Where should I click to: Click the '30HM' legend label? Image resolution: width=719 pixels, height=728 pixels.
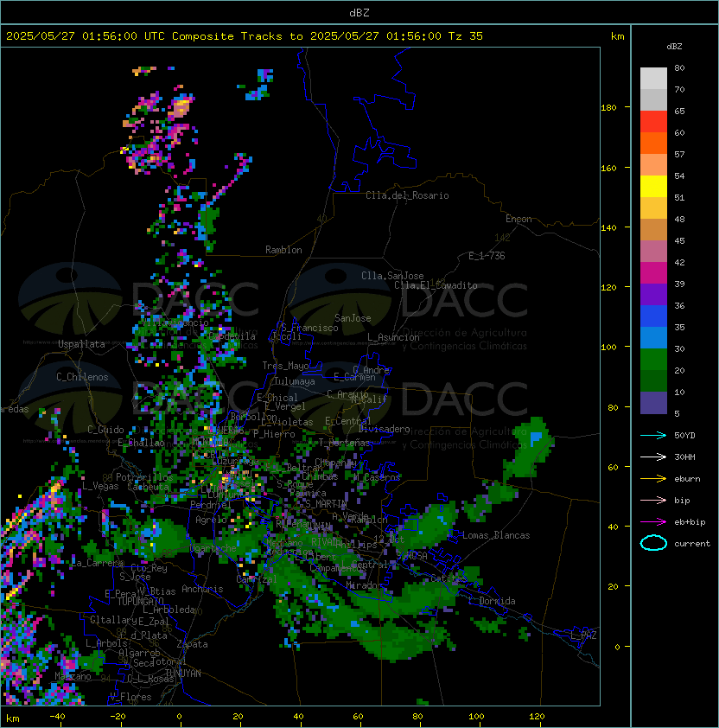684,457
